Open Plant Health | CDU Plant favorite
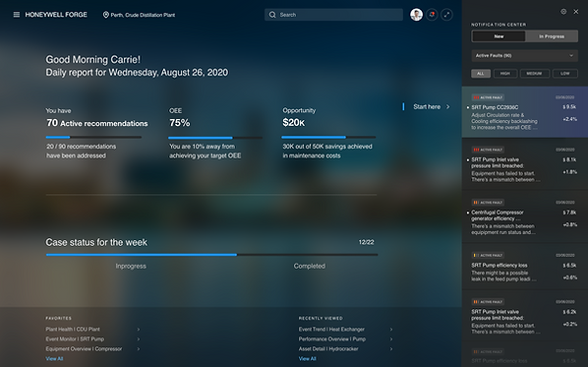The height and width of the screenshot is (367, 588). (x=73, y=329)
